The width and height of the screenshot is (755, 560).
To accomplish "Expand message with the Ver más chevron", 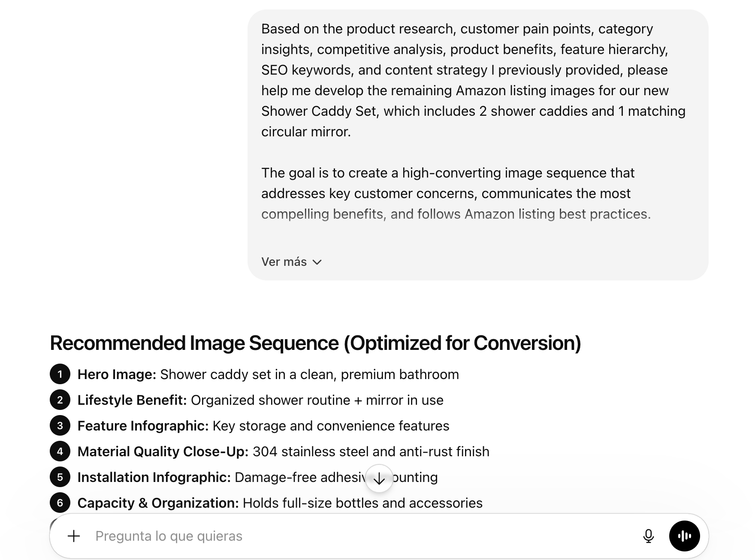I will pos(317,262).
